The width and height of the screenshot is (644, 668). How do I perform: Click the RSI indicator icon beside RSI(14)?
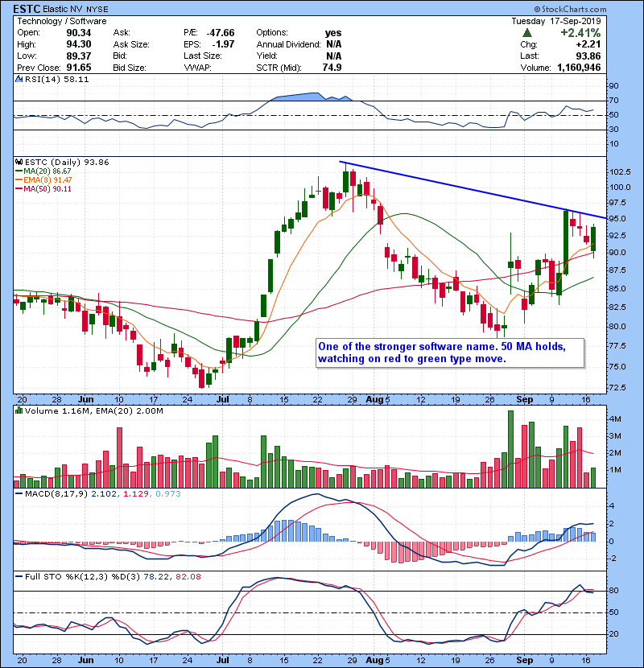click(19, 79)
